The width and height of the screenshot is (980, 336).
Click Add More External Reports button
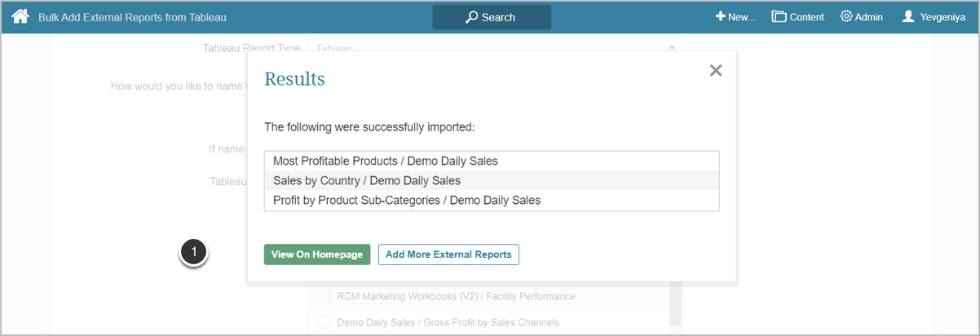point(448,254)
